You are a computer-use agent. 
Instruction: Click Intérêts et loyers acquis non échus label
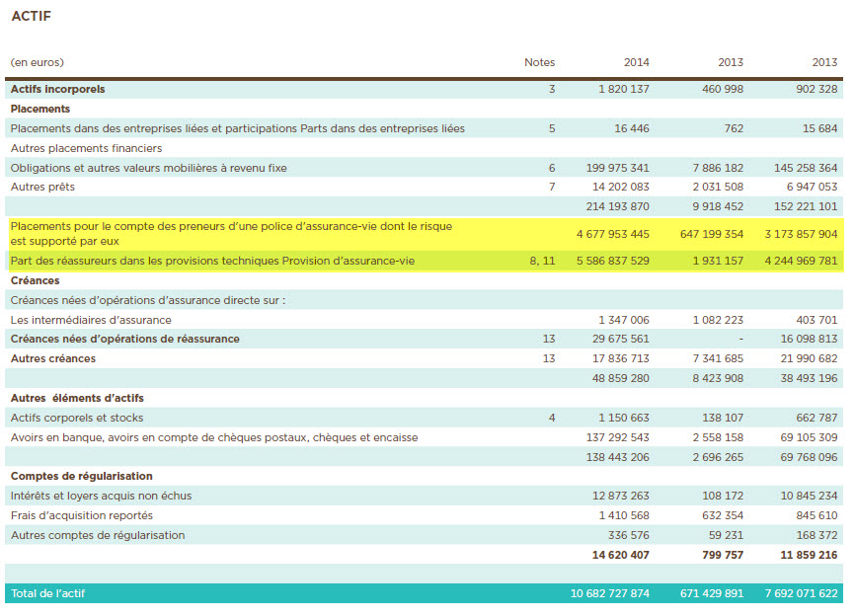(101, 497)
